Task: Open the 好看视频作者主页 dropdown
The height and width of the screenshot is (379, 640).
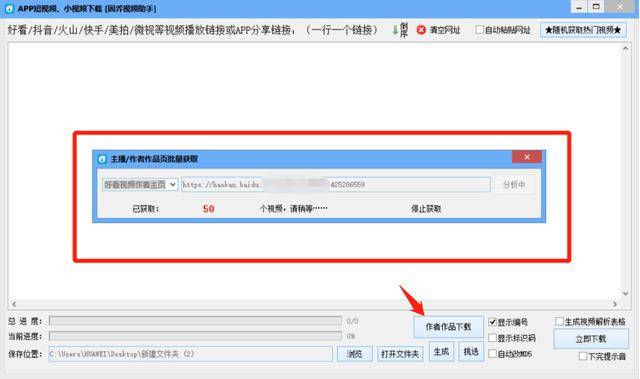Action: pos(140,184)
